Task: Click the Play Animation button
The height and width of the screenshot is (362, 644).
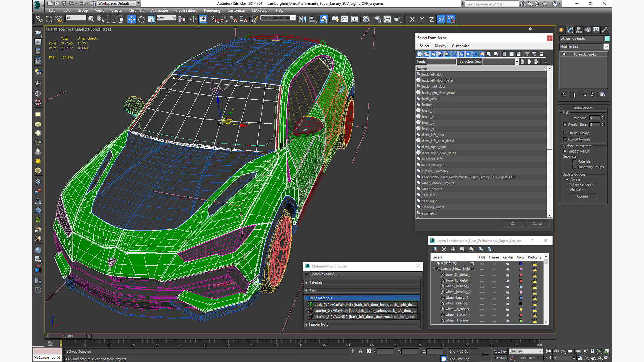Action: point(563,351)
